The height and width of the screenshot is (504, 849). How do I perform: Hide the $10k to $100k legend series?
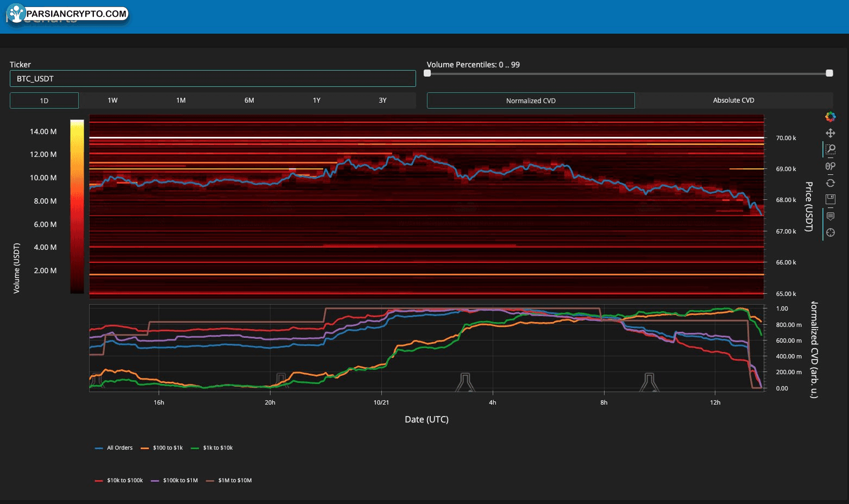pyautogui.click(x=119, y=481)
